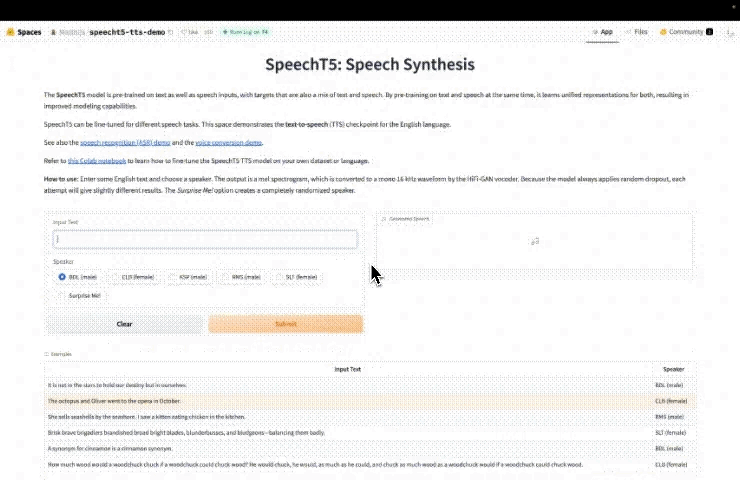Image resolution: width=740 pixels, height=480 pixels.
Task: Load example 'It is not in the stars'
Action: [x=370, y=385]
